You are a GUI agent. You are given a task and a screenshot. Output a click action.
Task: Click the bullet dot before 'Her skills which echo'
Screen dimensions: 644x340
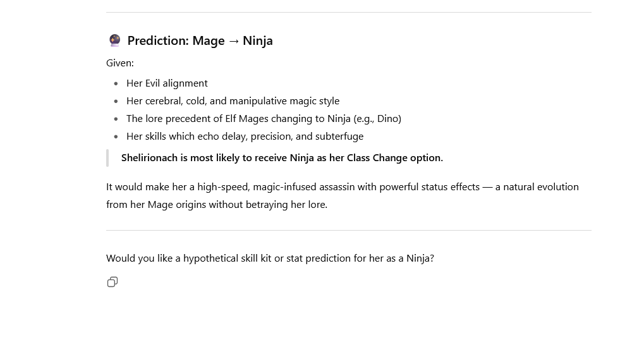116,137
